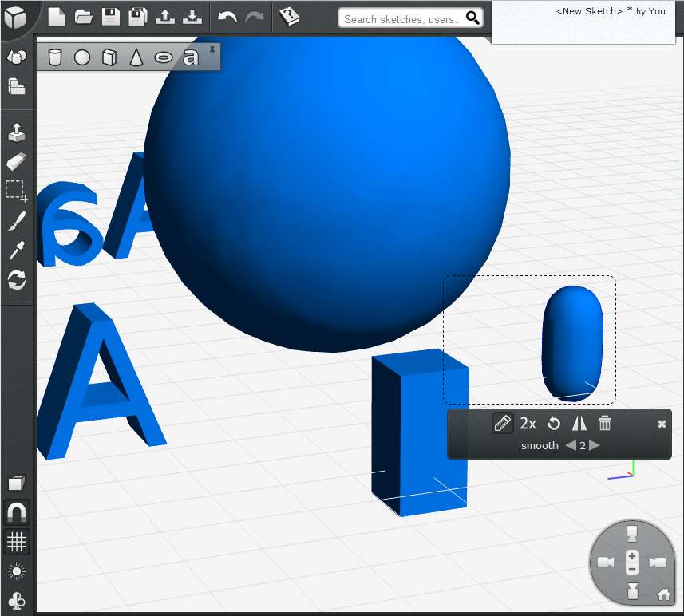Decrease the smooth value with left arrow
This screenshot has width=684, height=616.
[x=571, y=445]
